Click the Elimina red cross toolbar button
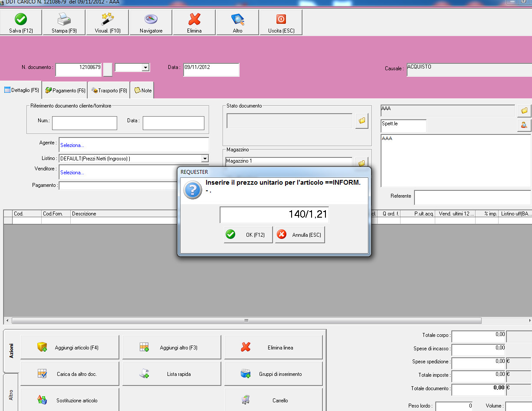 pyautogui.click(x=194, y=22)
